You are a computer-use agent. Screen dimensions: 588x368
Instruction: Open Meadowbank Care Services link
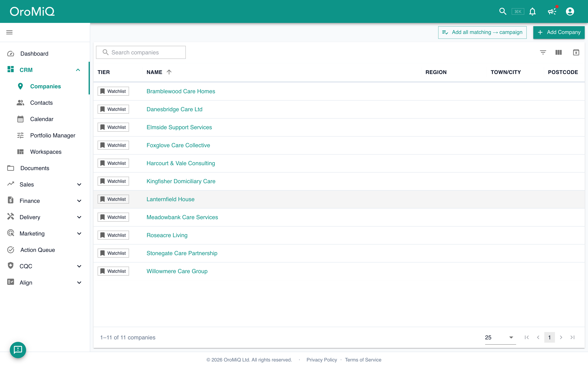[x=182, y=217]
